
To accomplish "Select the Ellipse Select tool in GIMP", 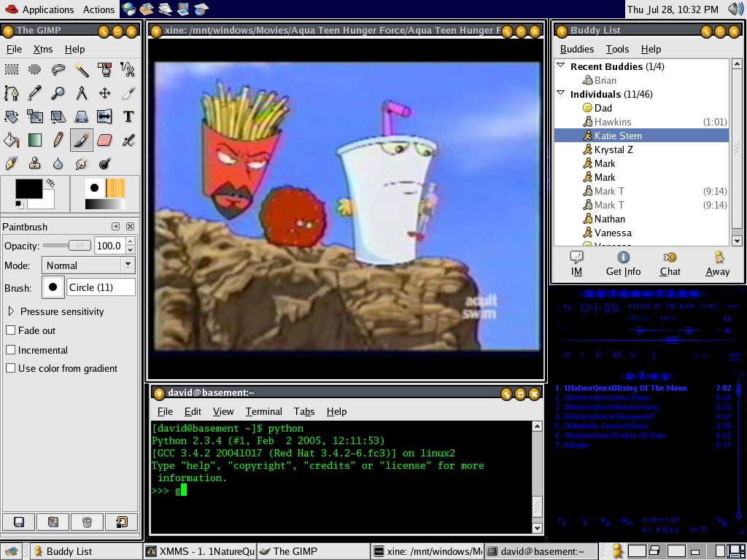I will (x=35, y=69).
